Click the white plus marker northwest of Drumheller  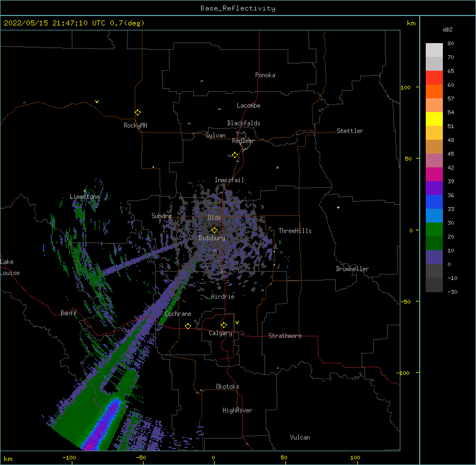pos(338,207)
